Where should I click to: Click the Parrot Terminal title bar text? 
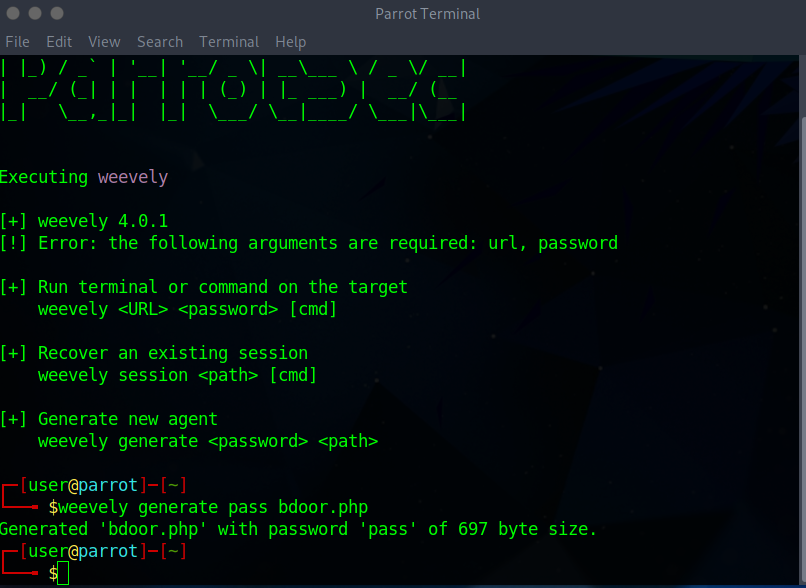pos(427,13)
